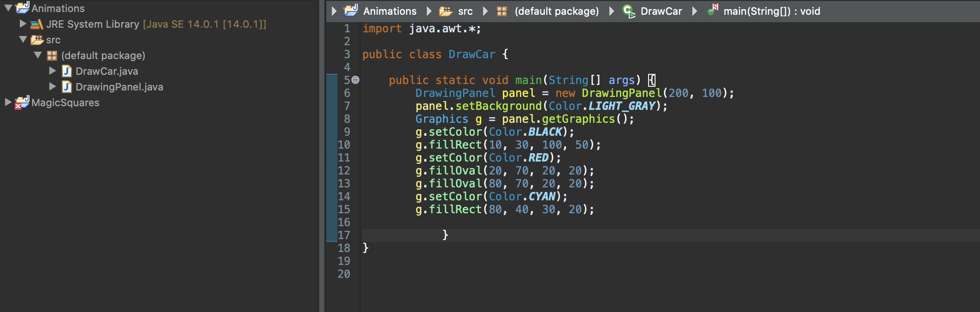
Task: Click src in the editor breadcrumb
Action: 466,12
